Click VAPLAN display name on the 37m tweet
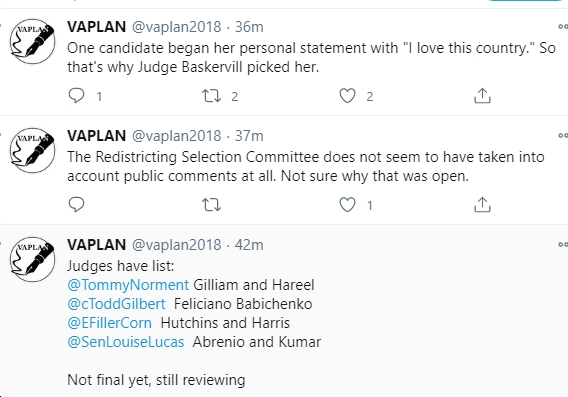The height and width of the screenshot is (397, 568). tap(96, 136)
